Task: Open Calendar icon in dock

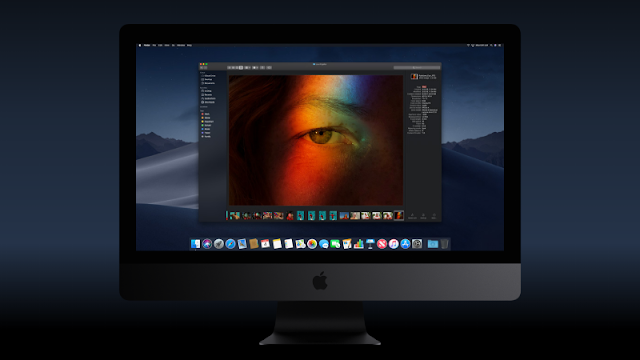Action: tap(265, 244)
